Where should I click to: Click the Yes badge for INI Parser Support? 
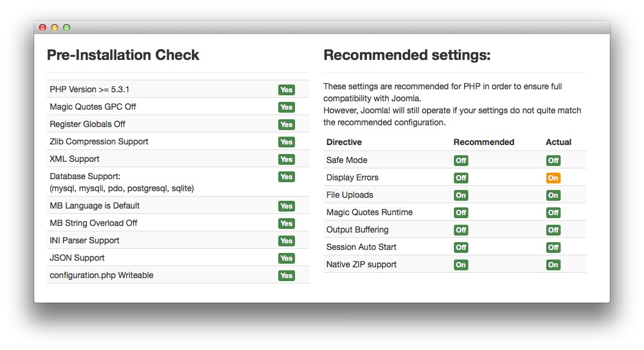(x=286, y=240)
